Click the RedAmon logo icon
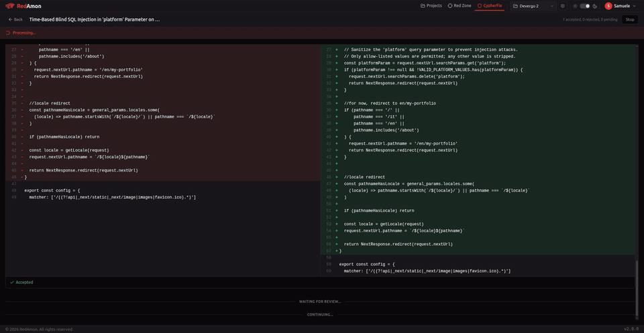 point(10,6)
